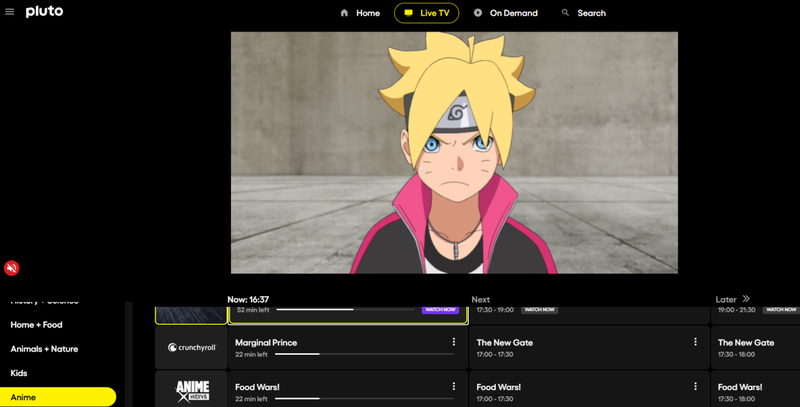Click the Now: 16:37 header
The width and height of the screenshot is (800, 407).
248,299
